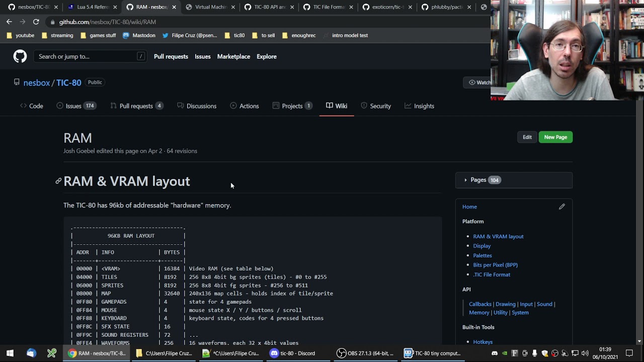The height and width of the screenshot is (362, 644).
Task: Open the nesbox owner link
Action: pos(36,82)
